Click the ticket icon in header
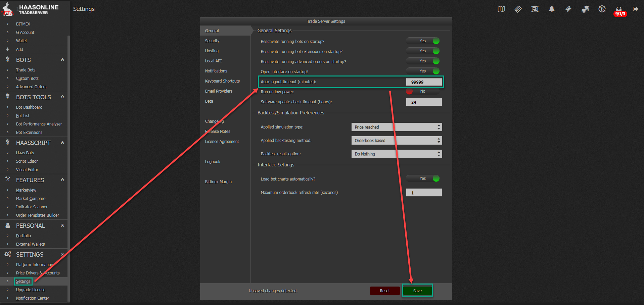Viewport: 644px width, 305px height. [x=568, y=9]
